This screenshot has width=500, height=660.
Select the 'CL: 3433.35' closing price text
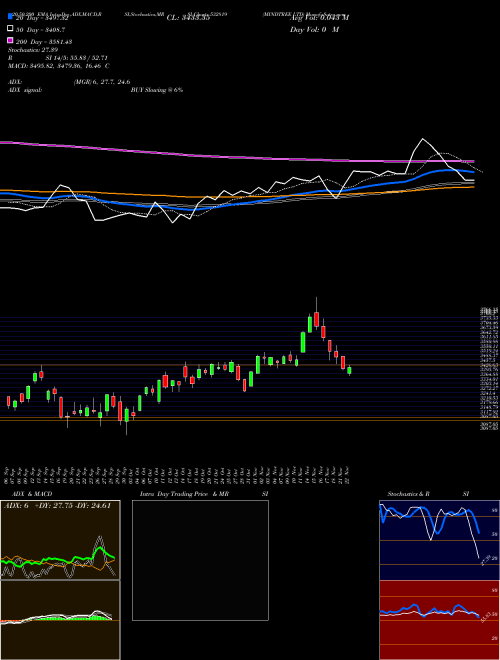[x=188, y=18]
